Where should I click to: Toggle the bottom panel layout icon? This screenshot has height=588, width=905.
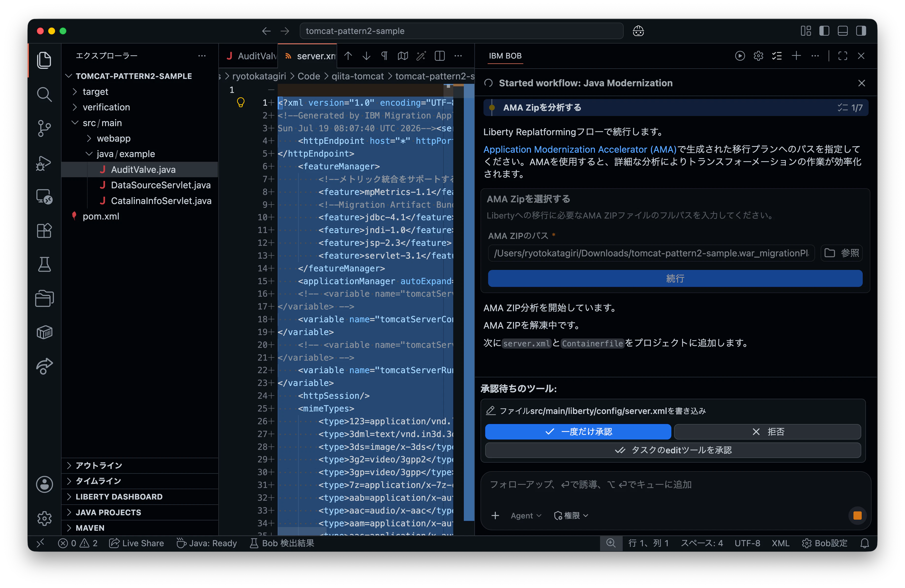(843, 31)
